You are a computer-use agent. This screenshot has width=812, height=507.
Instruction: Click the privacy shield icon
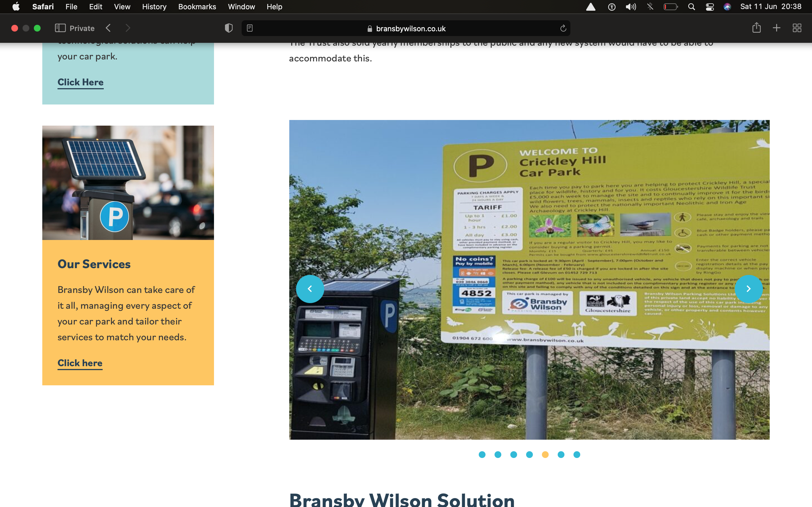tap(228, 28)
